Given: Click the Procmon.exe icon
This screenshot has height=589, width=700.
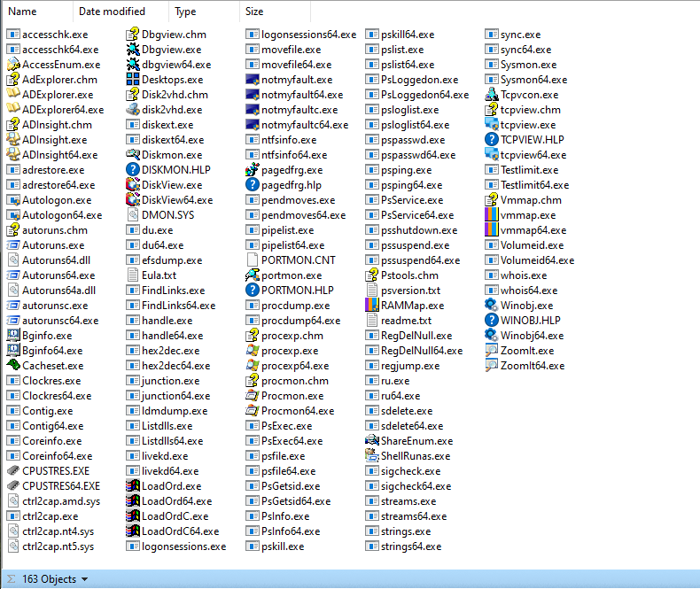Looking at the screenshot, I should (253, 396).
